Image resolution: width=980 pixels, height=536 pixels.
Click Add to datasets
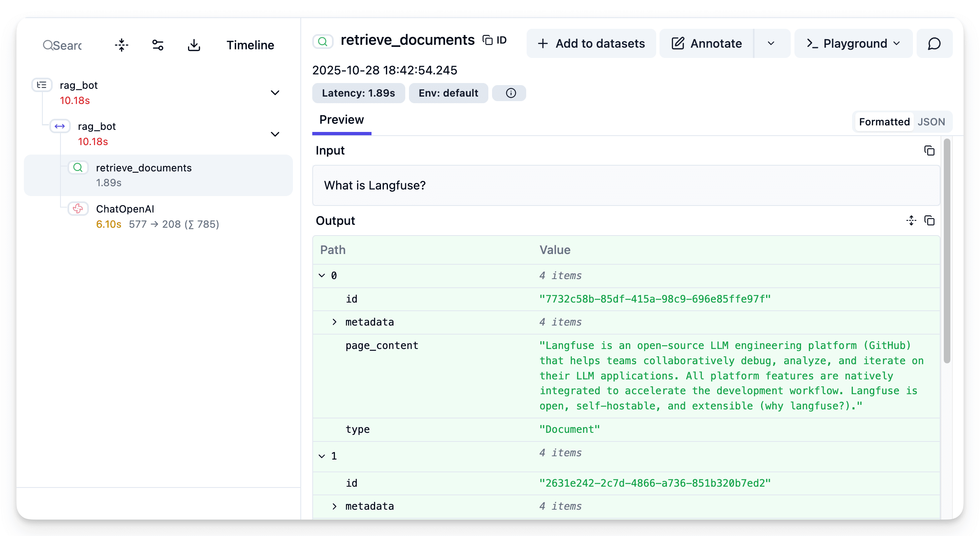(x=591, y=43)
